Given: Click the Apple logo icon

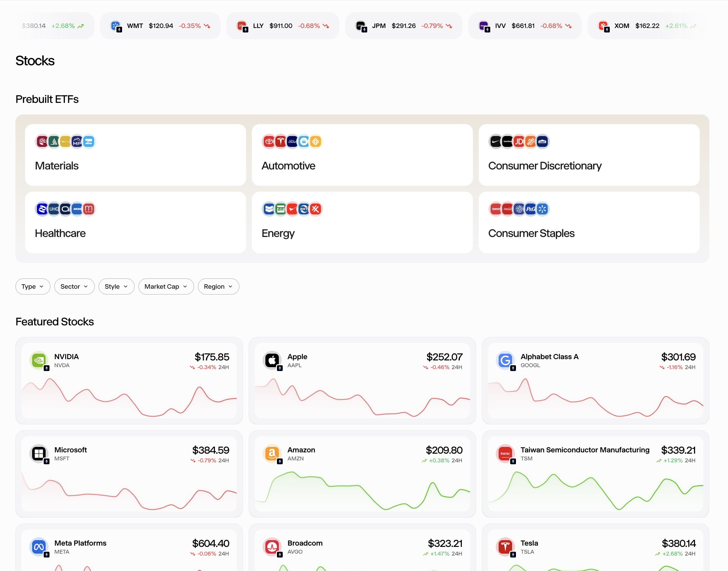Looking at the screenshot, I should click(272, 360).
